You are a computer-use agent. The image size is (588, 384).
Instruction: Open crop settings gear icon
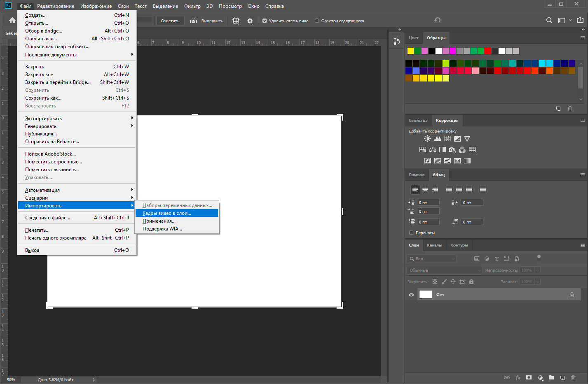tap(250, 21)
